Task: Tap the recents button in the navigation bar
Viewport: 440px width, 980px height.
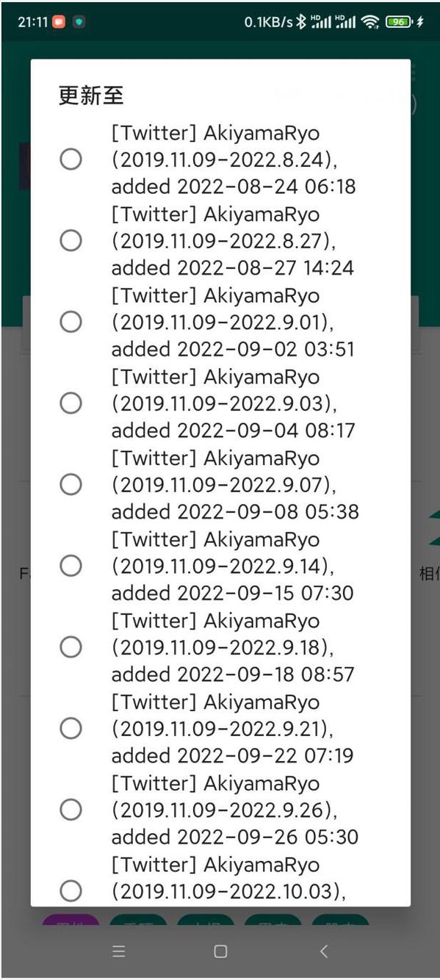Action: coord(118,951)
